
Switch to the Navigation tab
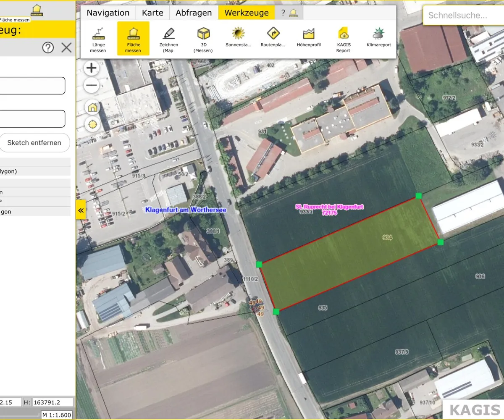tap(108, 13)
